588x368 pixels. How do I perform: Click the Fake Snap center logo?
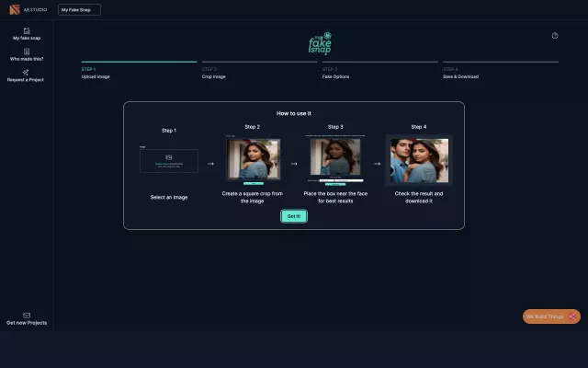319,45
